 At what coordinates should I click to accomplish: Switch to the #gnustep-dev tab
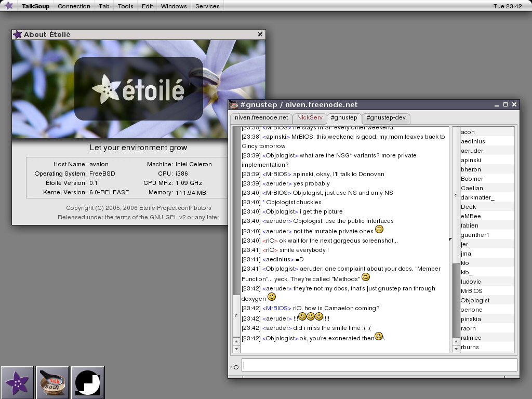click(x=386, y=118)
